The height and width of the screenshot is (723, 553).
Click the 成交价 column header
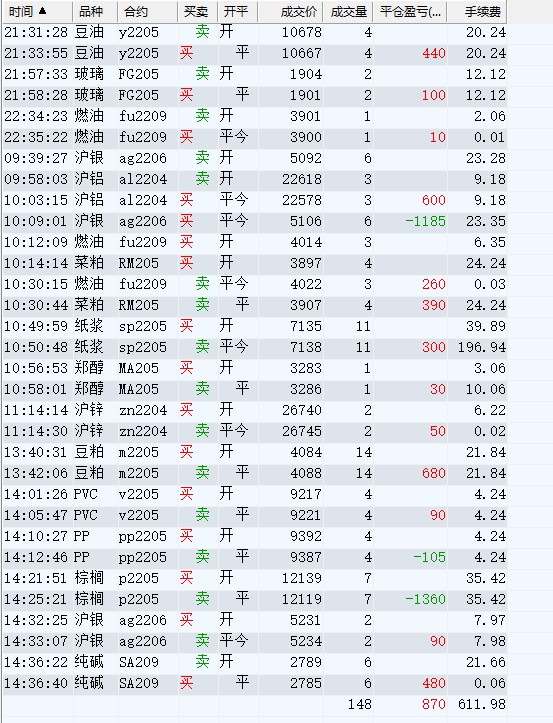click(x=290, y=12)
